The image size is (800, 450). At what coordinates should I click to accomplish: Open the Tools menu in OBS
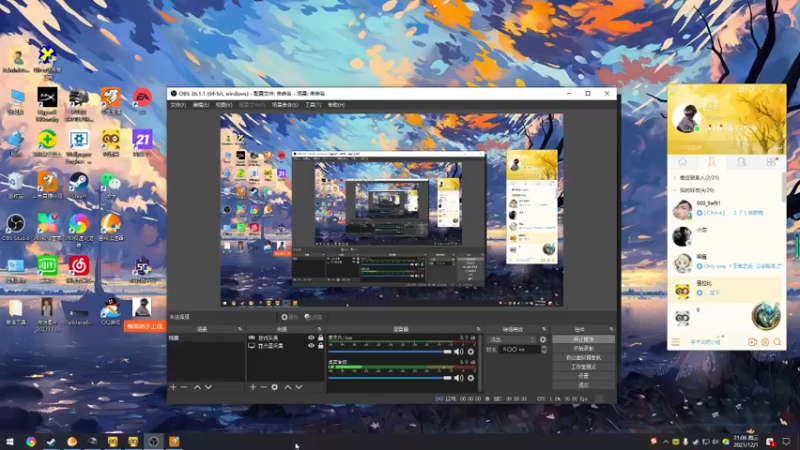tap(313, 105)
